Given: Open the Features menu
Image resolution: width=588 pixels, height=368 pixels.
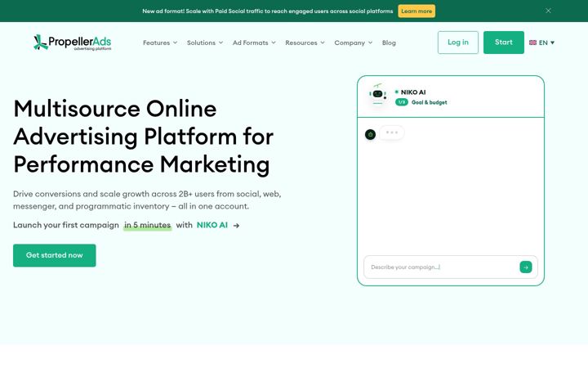Looking at the screenshot, I should tap(160, 43).
